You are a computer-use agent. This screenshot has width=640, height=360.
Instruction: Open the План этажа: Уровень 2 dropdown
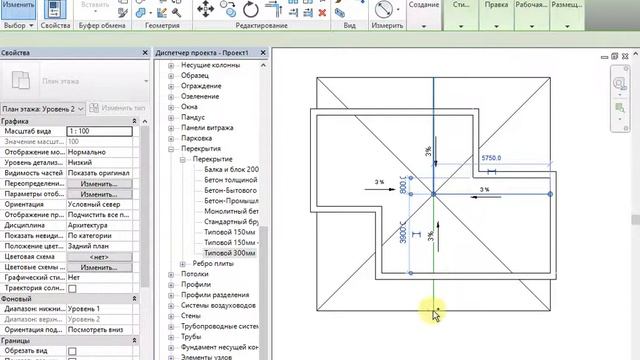tap(42, 109)
